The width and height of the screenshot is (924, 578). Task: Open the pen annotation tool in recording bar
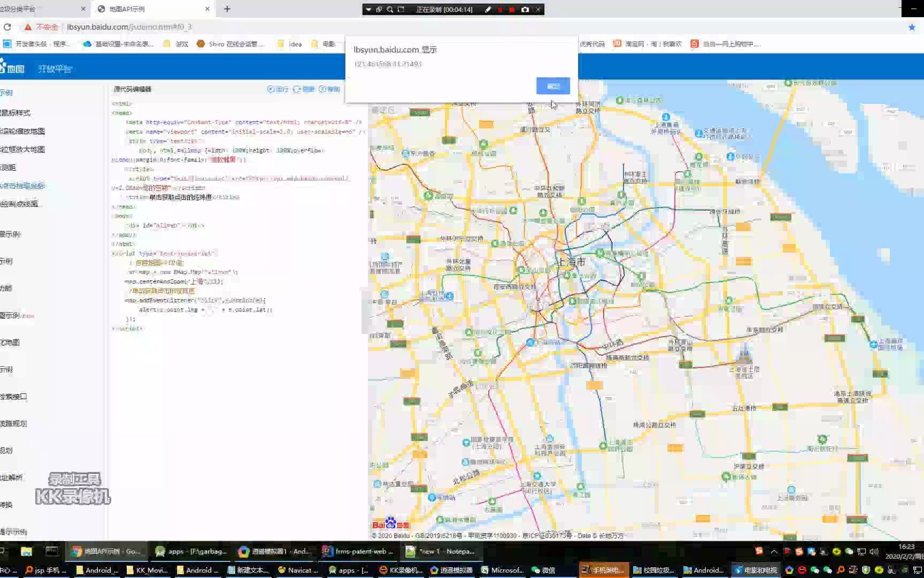488,9
